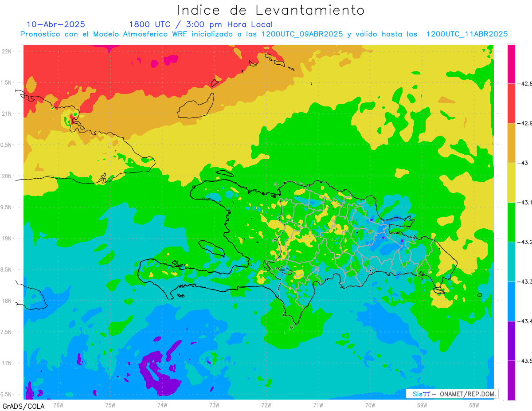Click the legend value '-42.9'
532x411 pixels.
click(x=524, y=123)
